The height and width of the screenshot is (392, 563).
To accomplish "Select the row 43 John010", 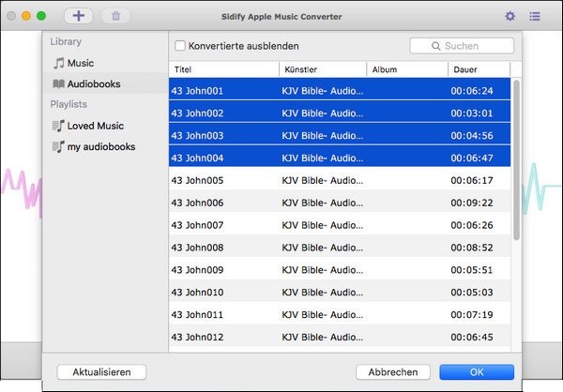I will pyautogui.click(x=340, y=293).
